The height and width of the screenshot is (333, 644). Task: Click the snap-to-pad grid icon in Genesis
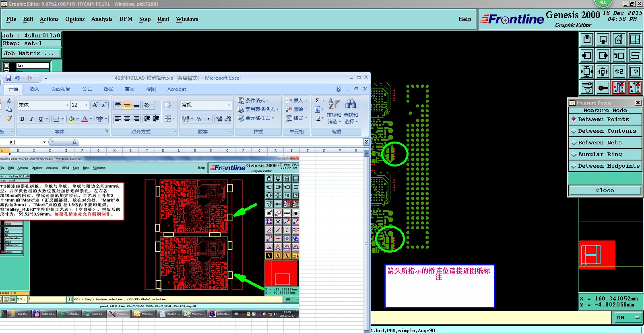pos(603,88)
